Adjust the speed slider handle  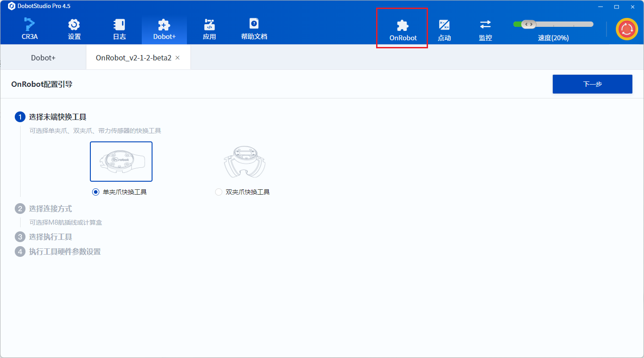pos(528,24)
